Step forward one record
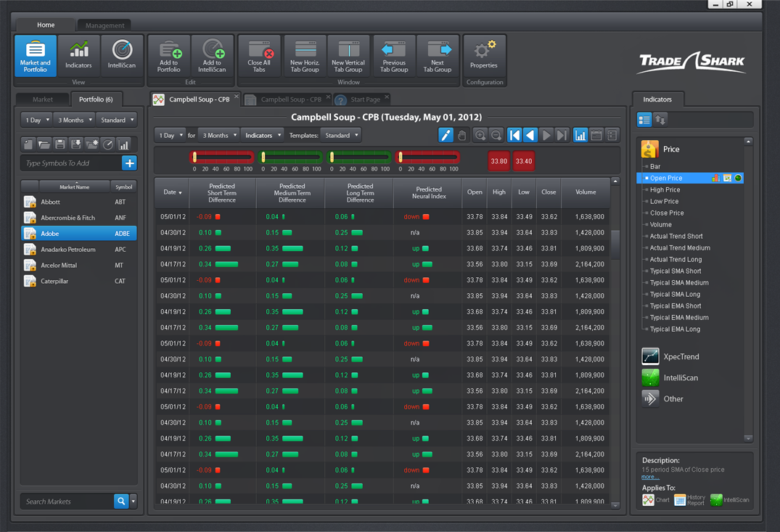The width and height of the screenshot is (780, 532). coord(546,135)
